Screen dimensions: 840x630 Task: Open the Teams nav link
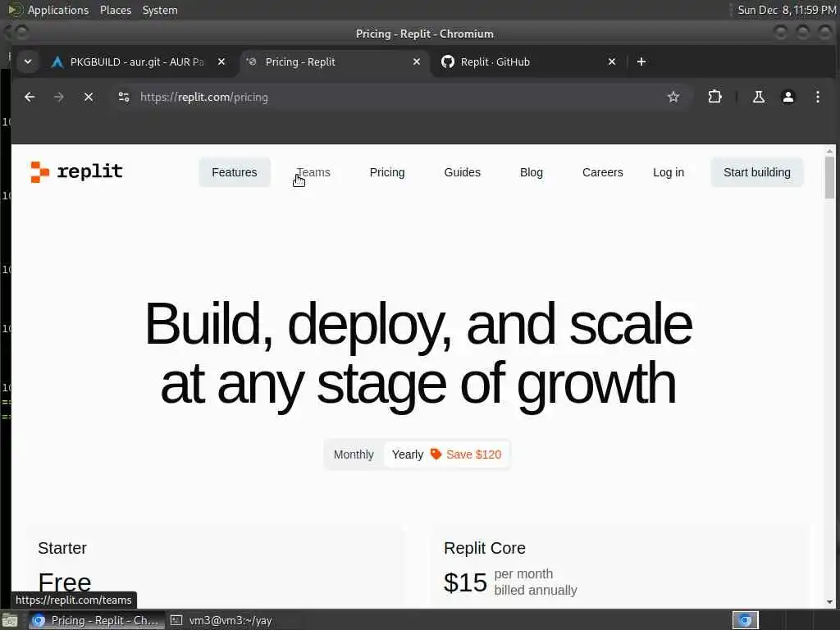[x=313, y=172]
